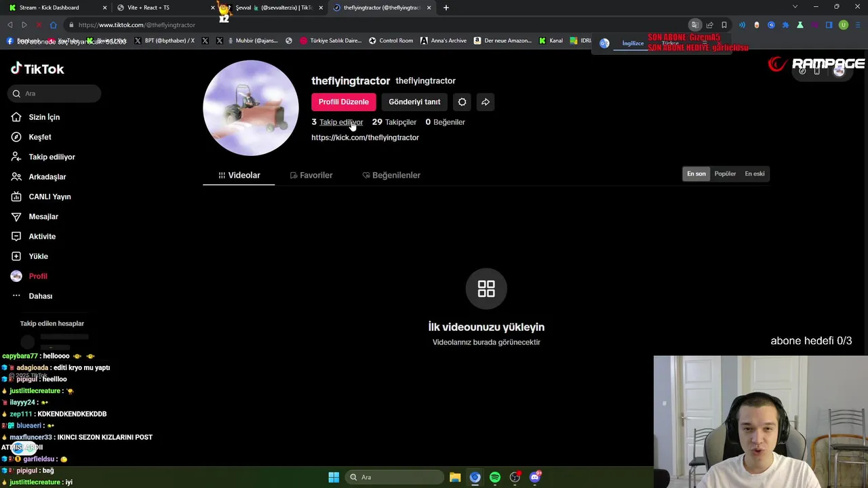Open Der neue Amazon bookmark
868x488 pixels.
(502, 41)
